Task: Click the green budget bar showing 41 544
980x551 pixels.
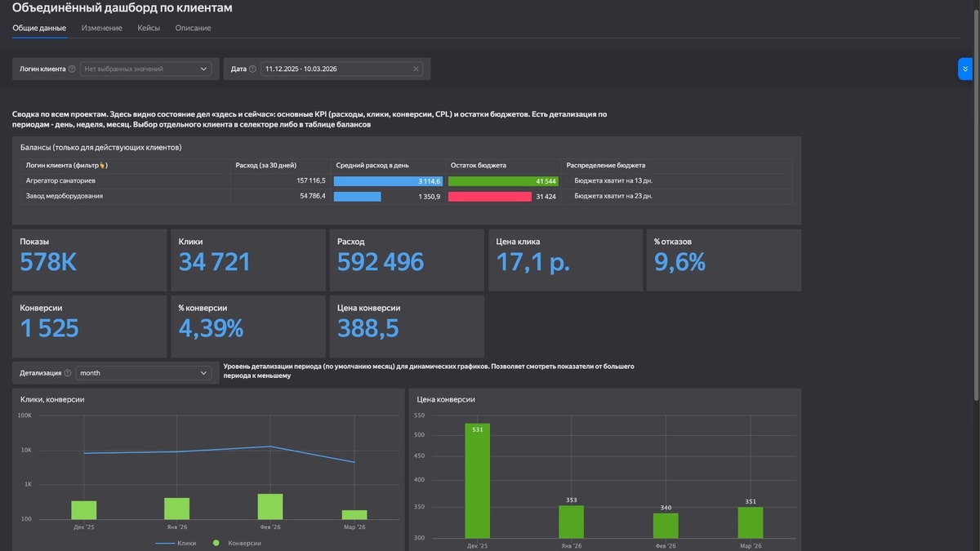Action: (x=503, y=180)
